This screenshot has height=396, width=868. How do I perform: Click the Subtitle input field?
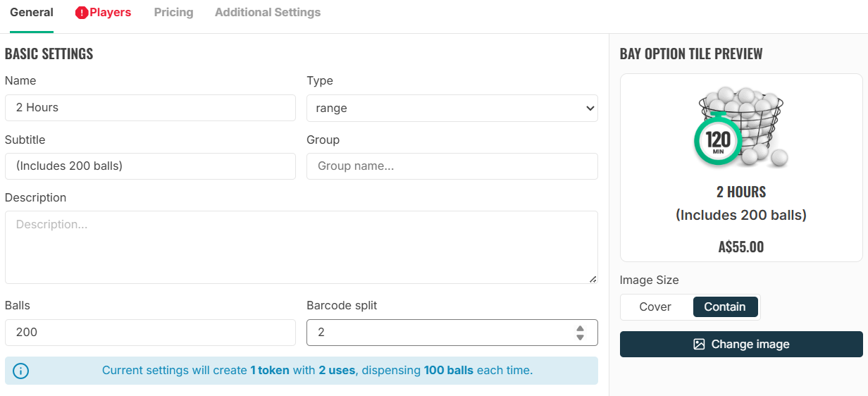pos(150,166)
